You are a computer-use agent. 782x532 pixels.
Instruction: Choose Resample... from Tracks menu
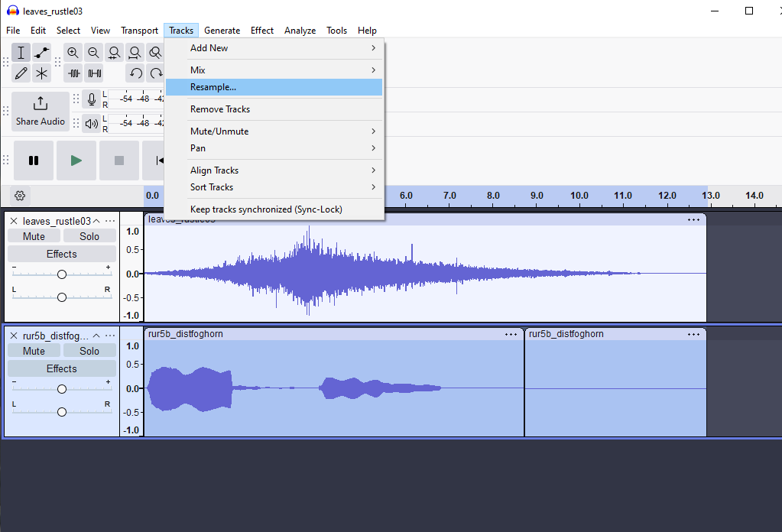[274, 86]
